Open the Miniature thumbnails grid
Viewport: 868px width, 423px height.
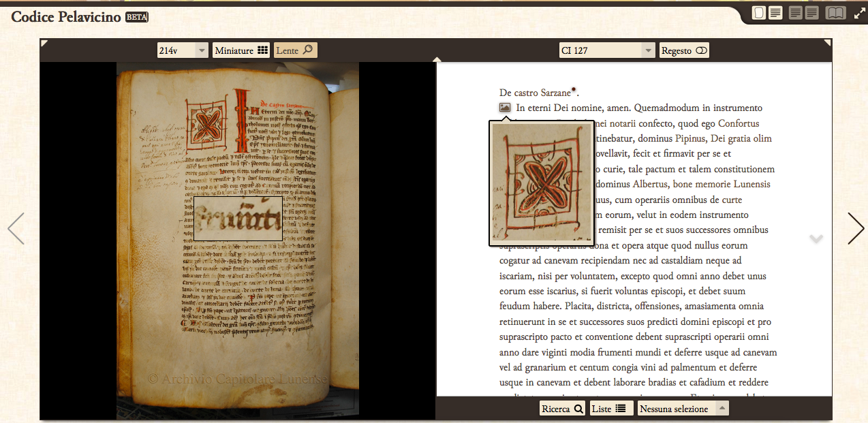[x=242, y=50]
